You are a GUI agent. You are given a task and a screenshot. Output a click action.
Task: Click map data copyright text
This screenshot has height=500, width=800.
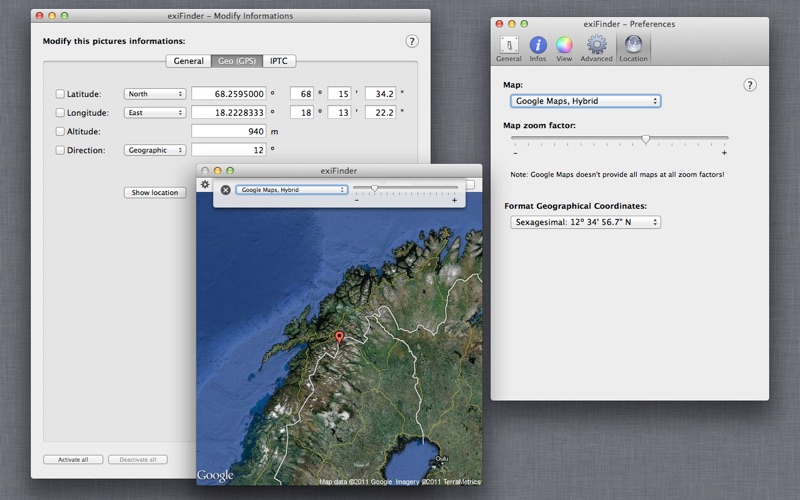[399, 481]
